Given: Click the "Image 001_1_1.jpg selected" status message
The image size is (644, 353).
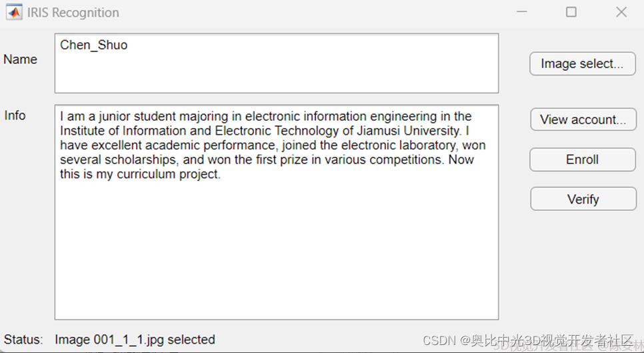Looking at the screenshot, I should (135, 340).
